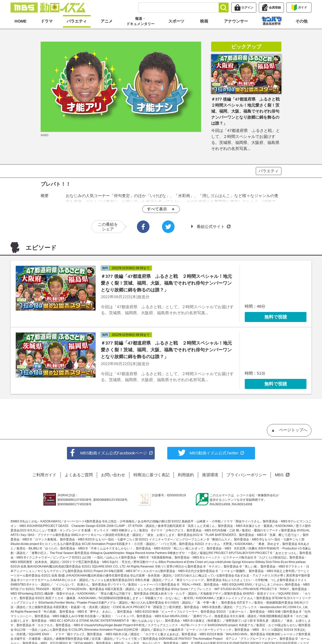Click the green search magnifier button
This screenshot has width=322, height=644.
[x=223, y=8]
